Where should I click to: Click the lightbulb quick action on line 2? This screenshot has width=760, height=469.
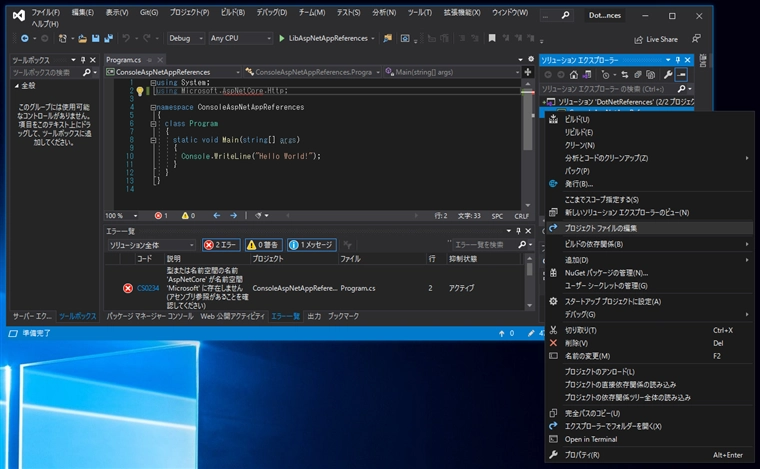click(x=140, y=91)
